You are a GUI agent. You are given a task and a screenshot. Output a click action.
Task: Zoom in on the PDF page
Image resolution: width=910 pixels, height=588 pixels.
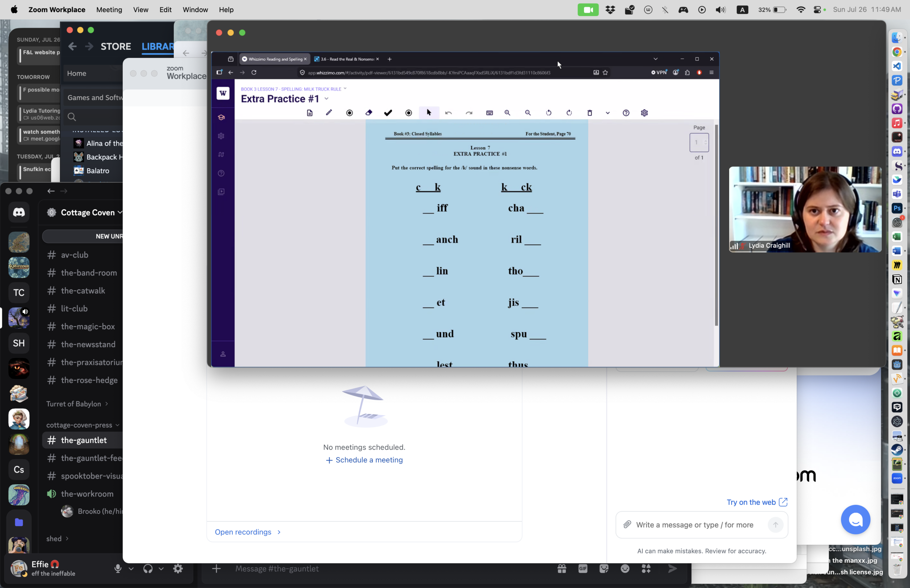(x=507, y=113)
